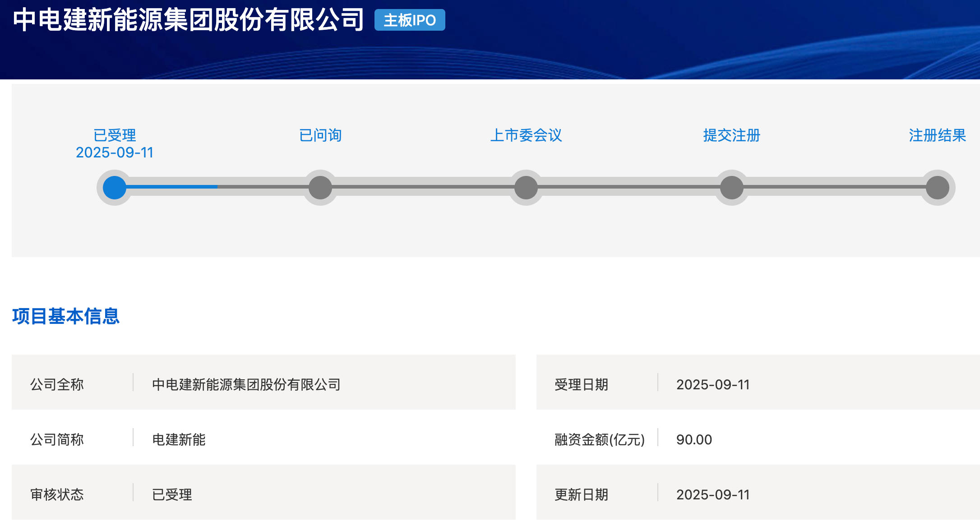Image resolution: width=980 pixels, height=526 pixels.
Task: Click the 项目基本信息 section heading
Action: pos(66,316)
